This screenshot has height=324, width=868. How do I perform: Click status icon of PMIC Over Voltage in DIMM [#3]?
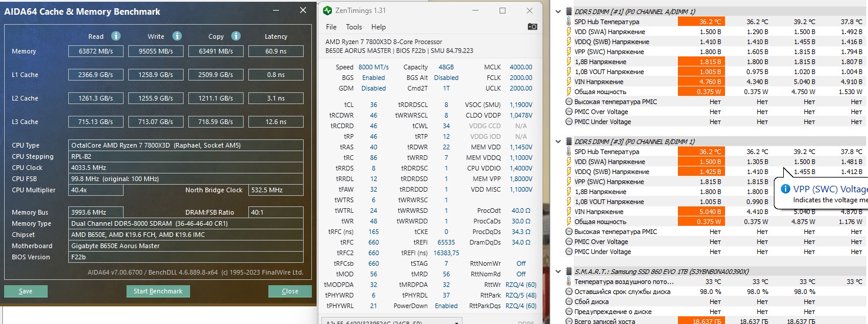(x=568, y=242)
